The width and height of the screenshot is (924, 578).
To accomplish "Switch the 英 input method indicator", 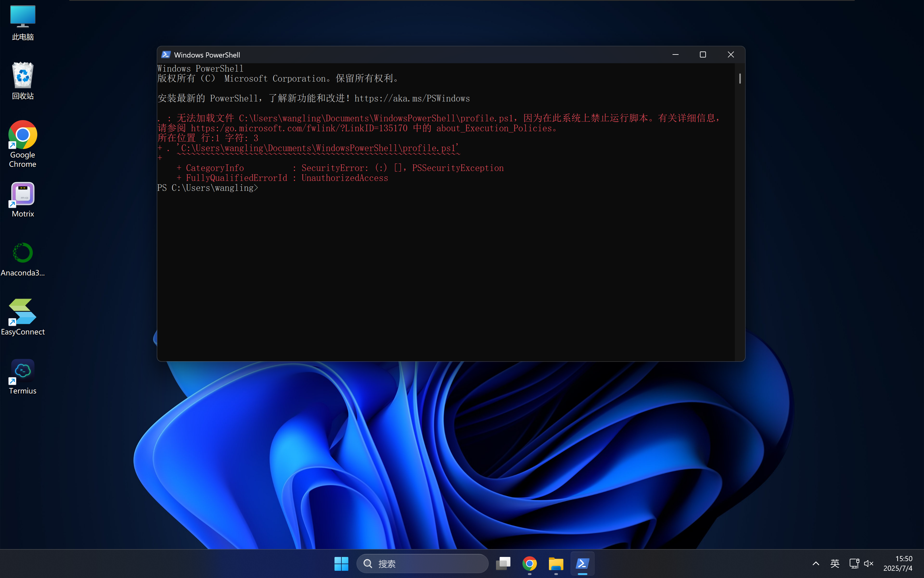I will (x=835, y=564).
